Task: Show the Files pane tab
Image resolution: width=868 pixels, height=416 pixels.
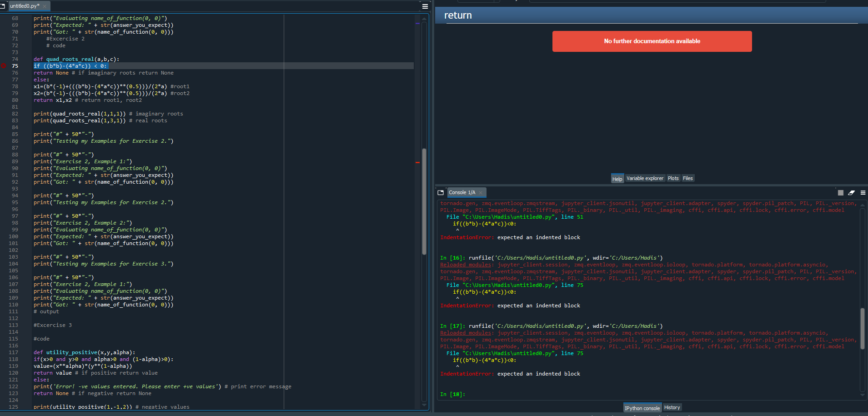Action: coord(687,178)
